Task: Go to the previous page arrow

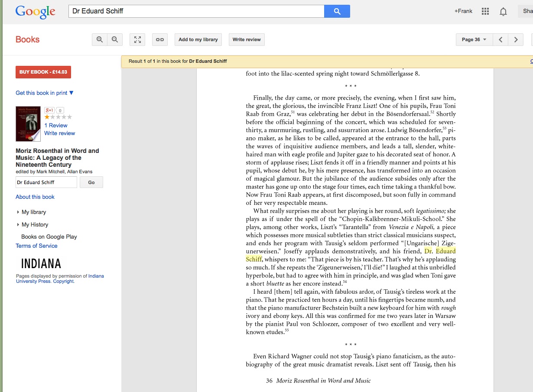Action: click(x=500, y=39)
